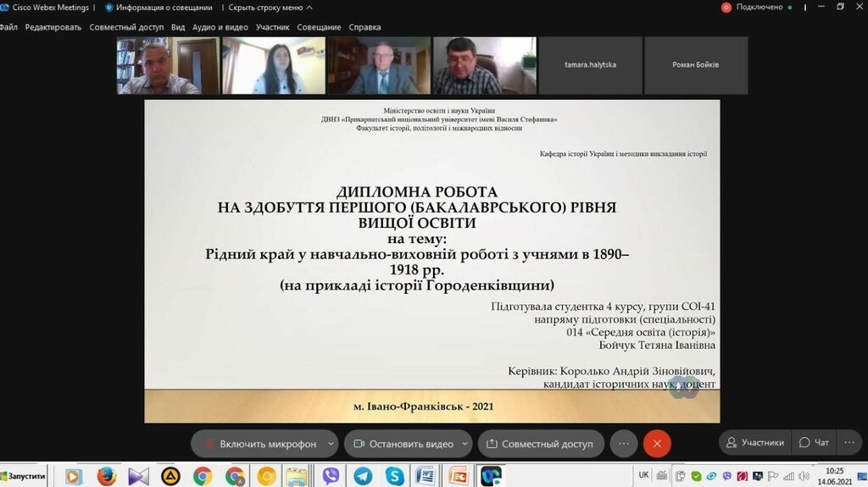This screenshot has height=487, width=868.
Task: Select the female participant's video thumbnail
Action: click(274, 65)
